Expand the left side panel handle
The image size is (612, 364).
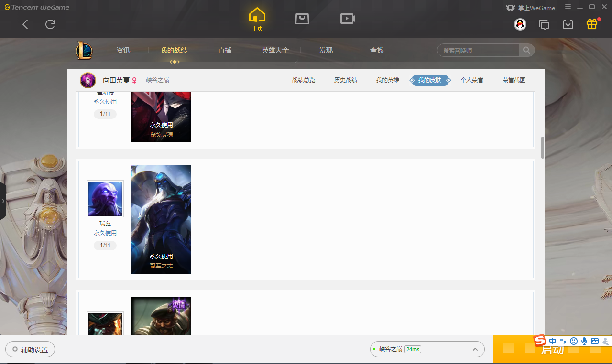pos(3,201)
